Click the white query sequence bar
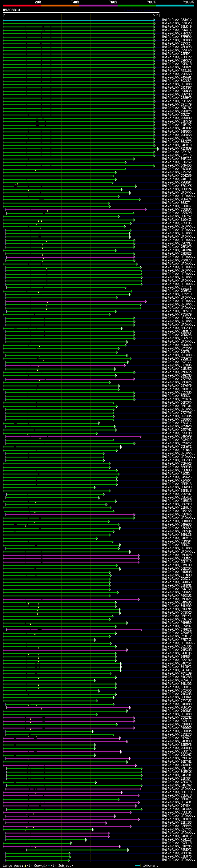This screenshot has height=868, width=197. (x=81, y=13)
